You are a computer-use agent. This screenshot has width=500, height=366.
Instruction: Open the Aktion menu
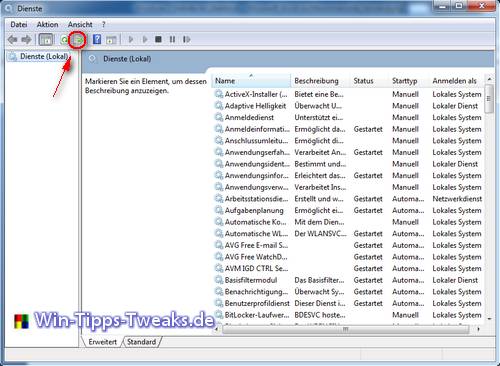(x=47, y=25)
